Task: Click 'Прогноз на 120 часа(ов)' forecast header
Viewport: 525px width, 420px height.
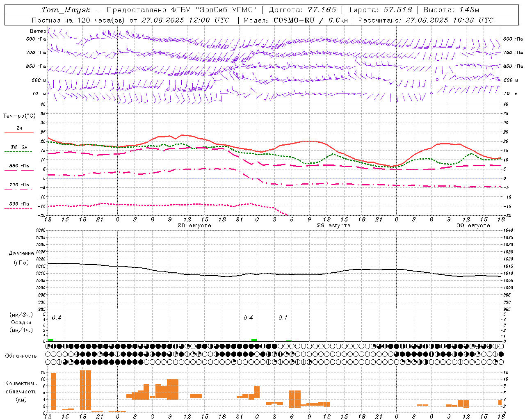Action: (x=79, y=20)
